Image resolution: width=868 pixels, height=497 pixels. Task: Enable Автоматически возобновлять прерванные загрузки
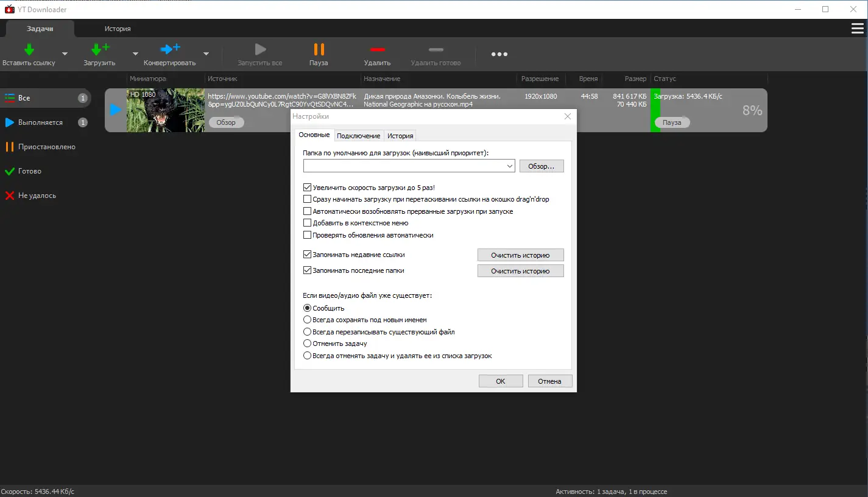pos(307,211)
